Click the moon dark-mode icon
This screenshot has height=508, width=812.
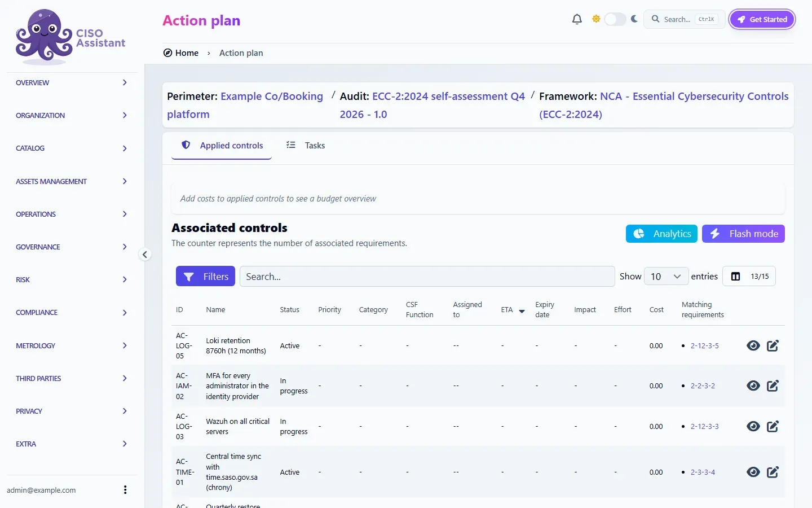click(x=634, y=19)
